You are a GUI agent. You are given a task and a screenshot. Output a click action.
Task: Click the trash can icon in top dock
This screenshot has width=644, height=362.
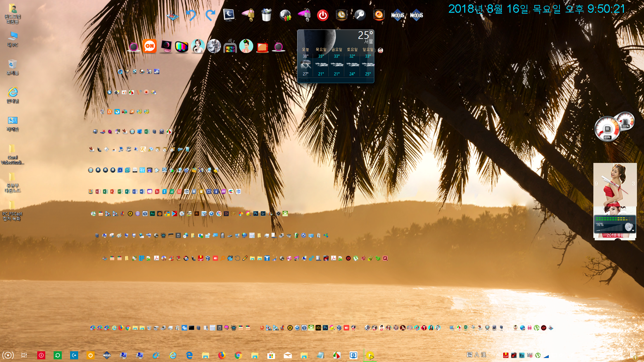click(266, 15)
